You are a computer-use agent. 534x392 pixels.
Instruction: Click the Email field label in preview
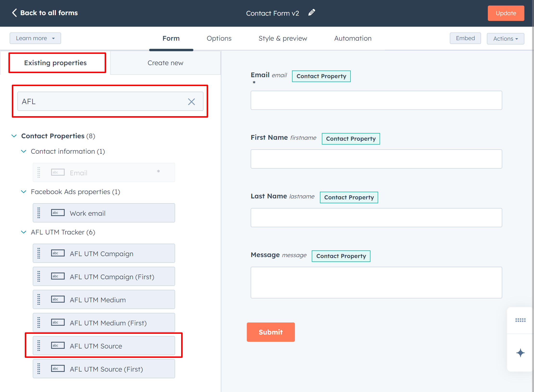(x=260, y=75)
